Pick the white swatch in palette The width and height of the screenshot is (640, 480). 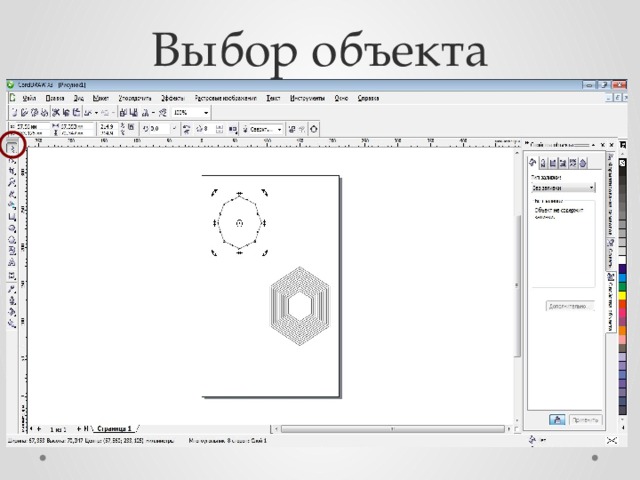(x=622, y=260)
